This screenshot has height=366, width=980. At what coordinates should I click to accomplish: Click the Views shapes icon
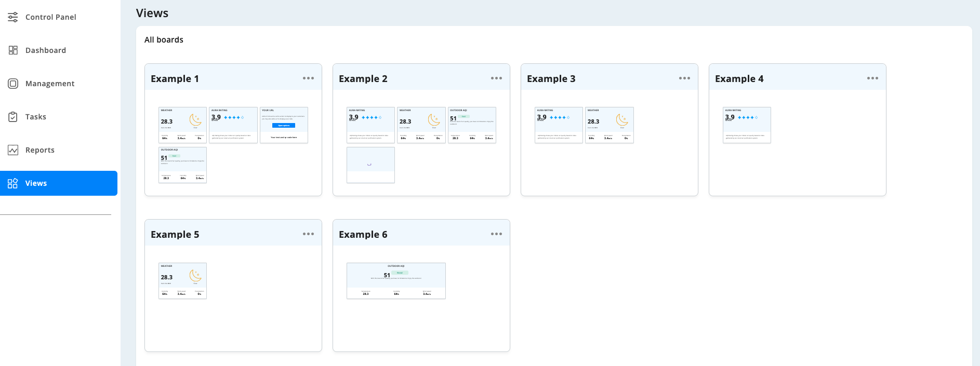point(13,183)
